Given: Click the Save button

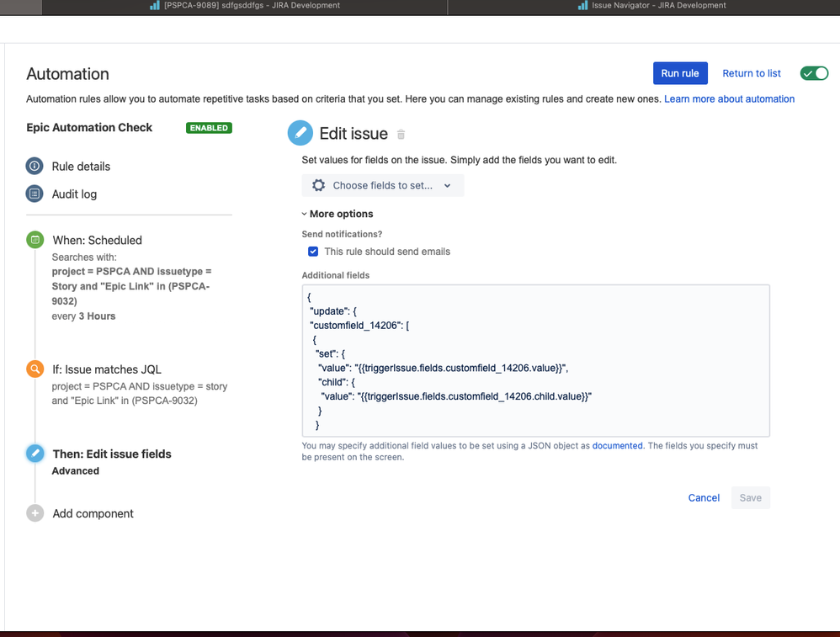Looking at the screenshot, I should pyautogui.click(x=750, y=497).
